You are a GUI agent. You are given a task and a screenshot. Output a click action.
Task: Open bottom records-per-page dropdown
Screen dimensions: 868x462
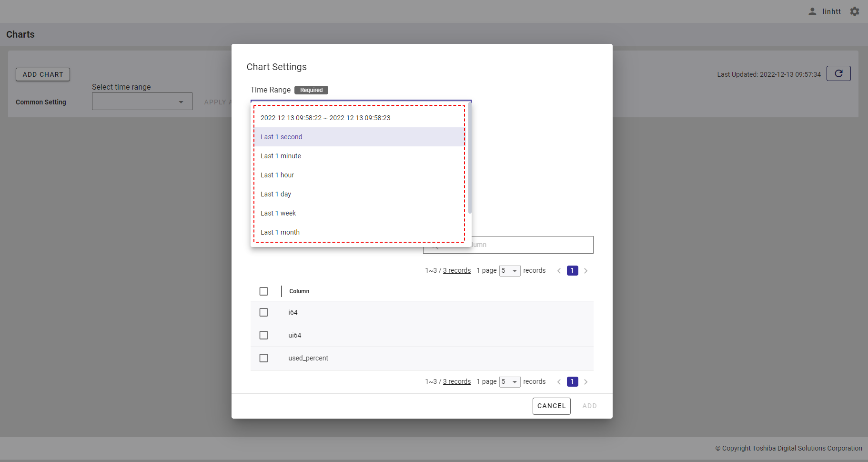point(509,382)
